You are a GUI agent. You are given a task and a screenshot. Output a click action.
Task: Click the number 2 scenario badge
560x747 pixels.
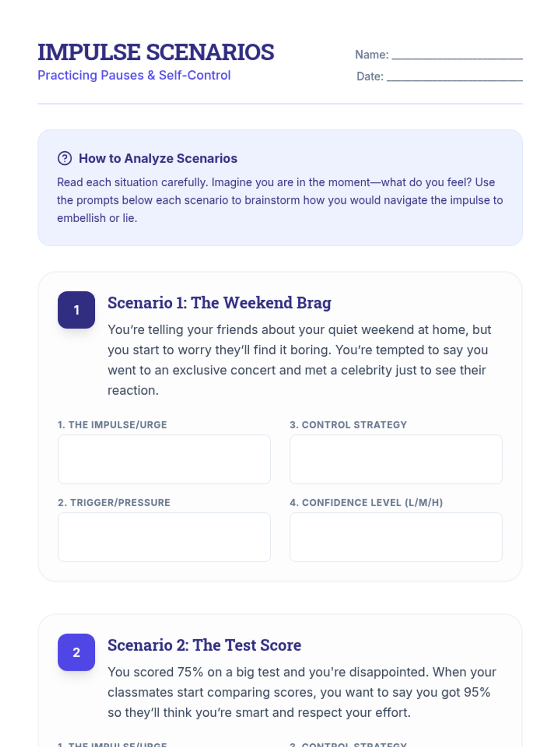77,652
